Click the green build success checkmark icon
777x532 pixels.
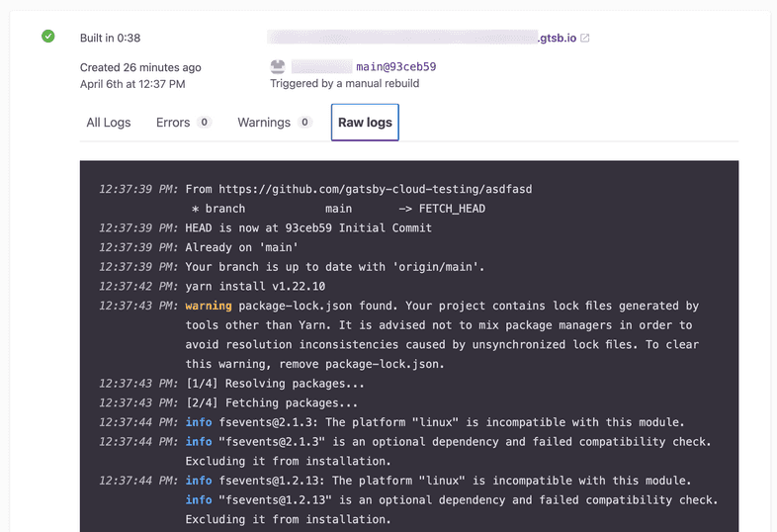point(47,37)
